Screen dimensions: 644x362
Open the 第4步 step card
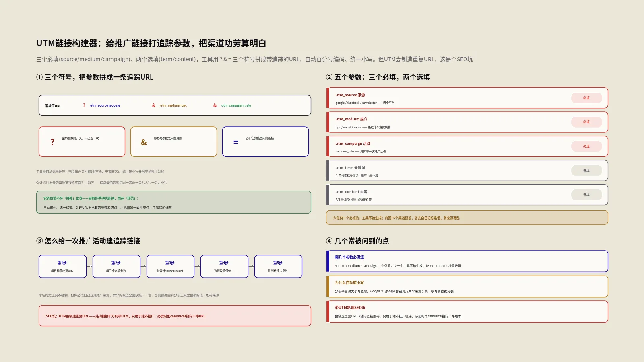(x=224, y=266)
